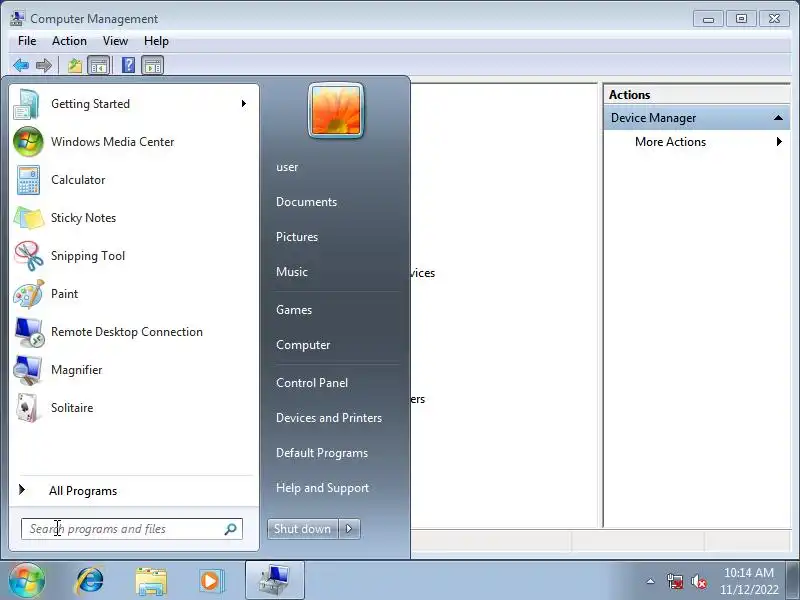The width and height of the screenshot is (800, 600).
Task: Open the Help menu
Action: coord(156,41)
